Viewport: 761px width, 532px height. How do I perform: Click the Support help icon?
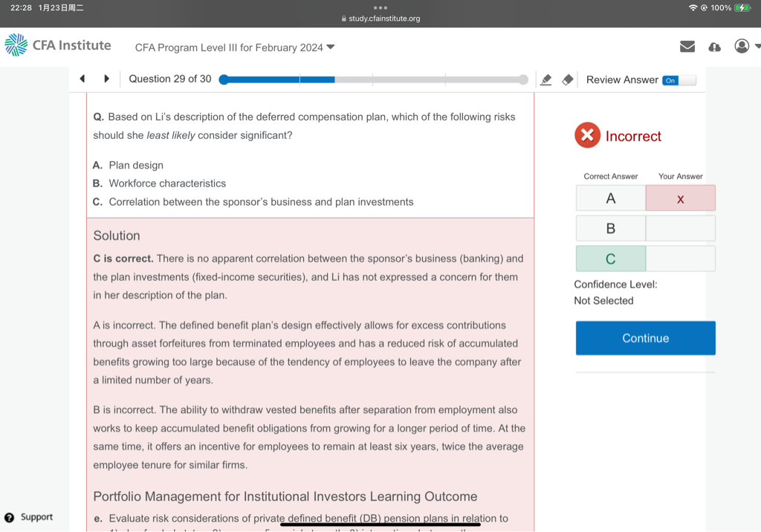[9, 517]
